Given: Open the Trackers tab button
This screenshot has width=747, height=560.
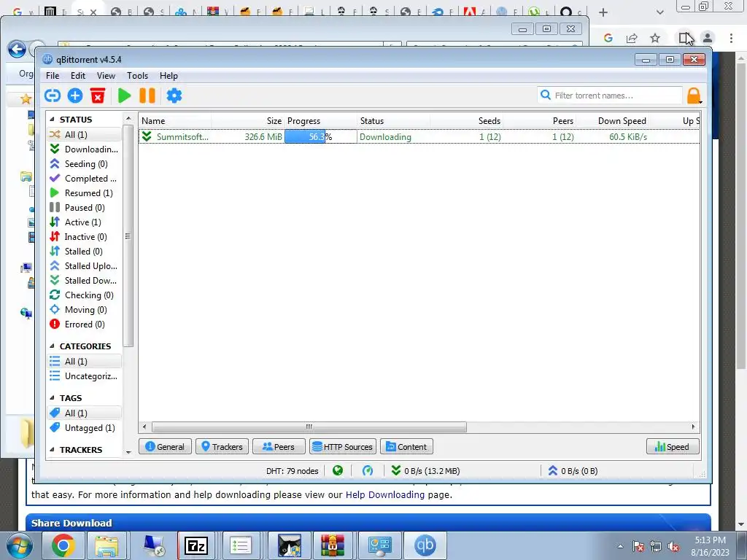Looking at the screenshot, I should click(x=222, y=447).
